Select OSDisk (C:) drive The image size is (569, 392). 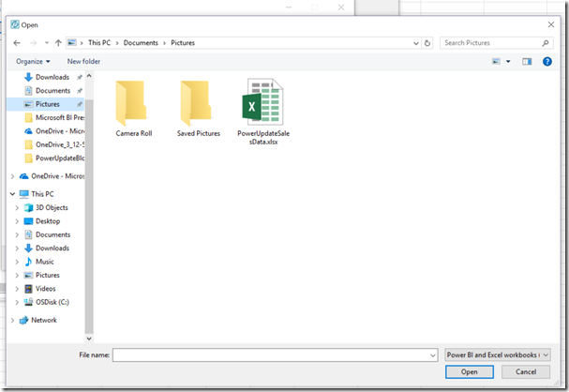tap(47, 302)
